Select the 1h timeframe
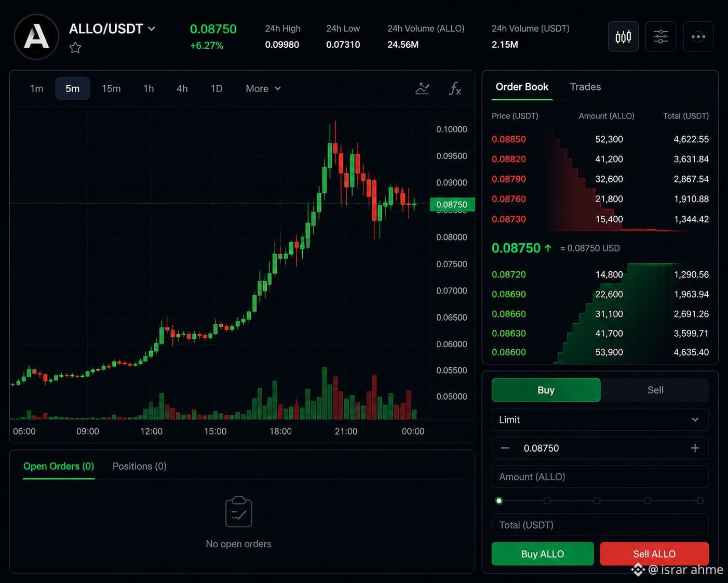 (x=149, y=88)
